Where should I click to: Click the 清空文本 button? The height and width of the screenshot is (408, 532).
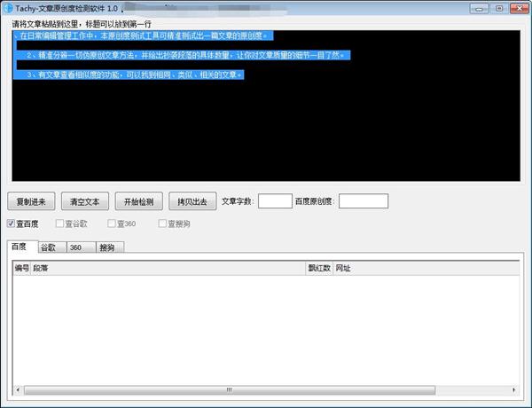click(x=85, y=201)
